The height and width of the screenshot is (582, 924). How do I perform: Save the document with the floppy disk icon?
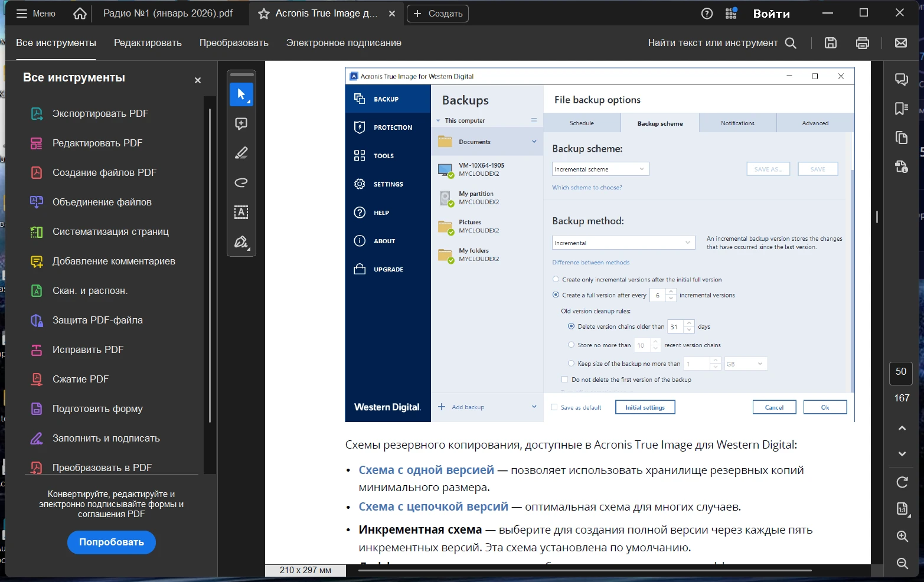(x=831, y=42)
